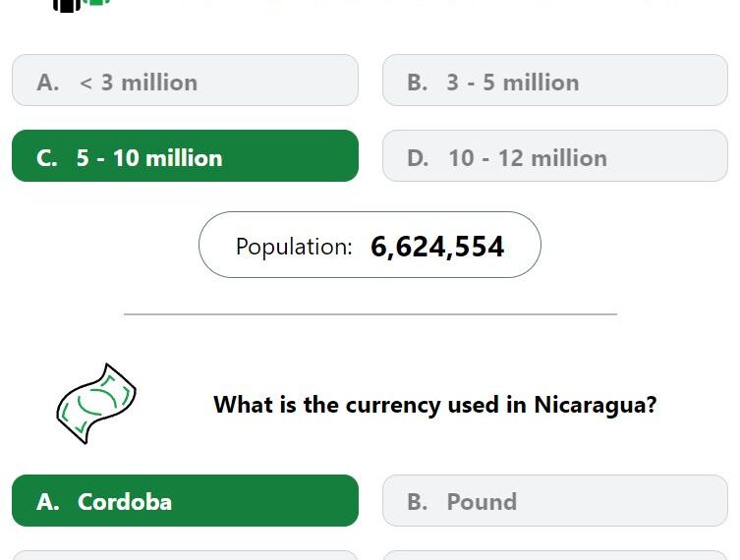
Task: Click the "A." letter on Cordoba button
Action: (x=48, y=502)
